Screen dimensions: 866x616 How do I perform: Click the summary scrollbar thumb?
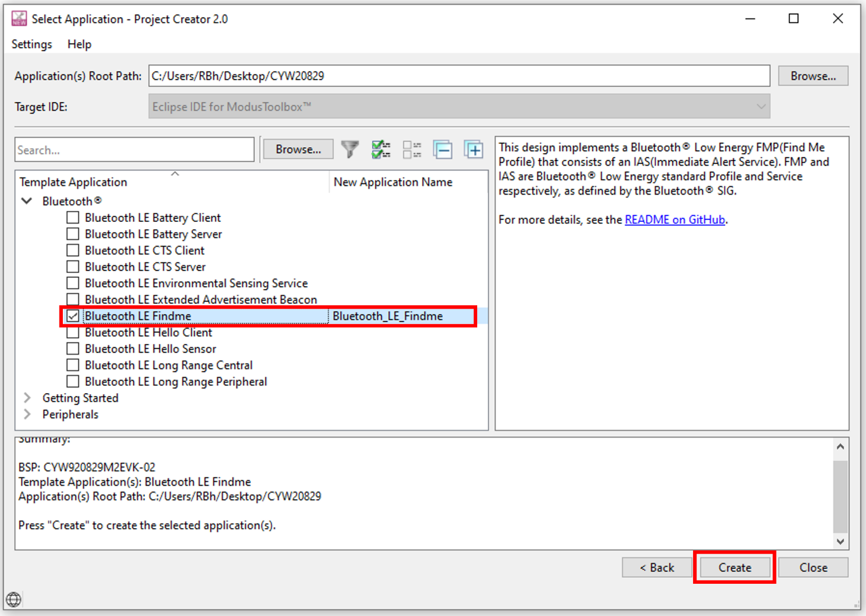(x=840, y=496)
